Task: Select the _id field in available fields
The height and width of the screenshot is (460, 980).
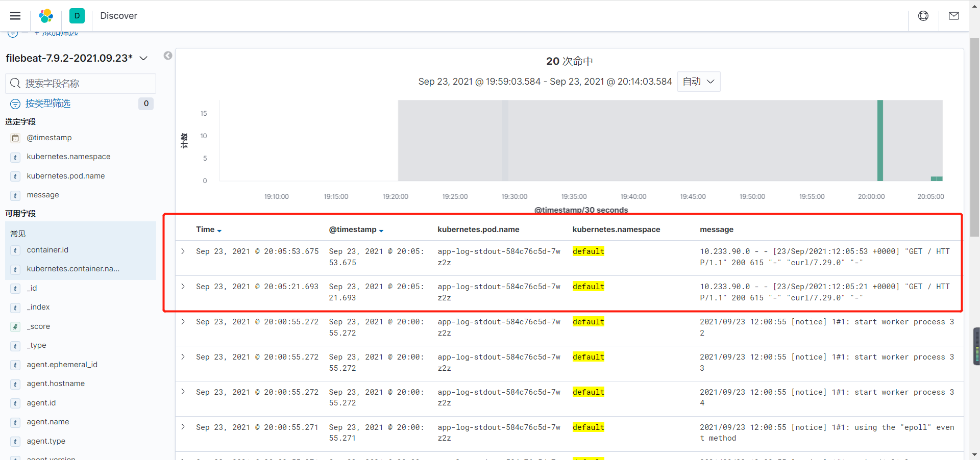Action: 32,288
